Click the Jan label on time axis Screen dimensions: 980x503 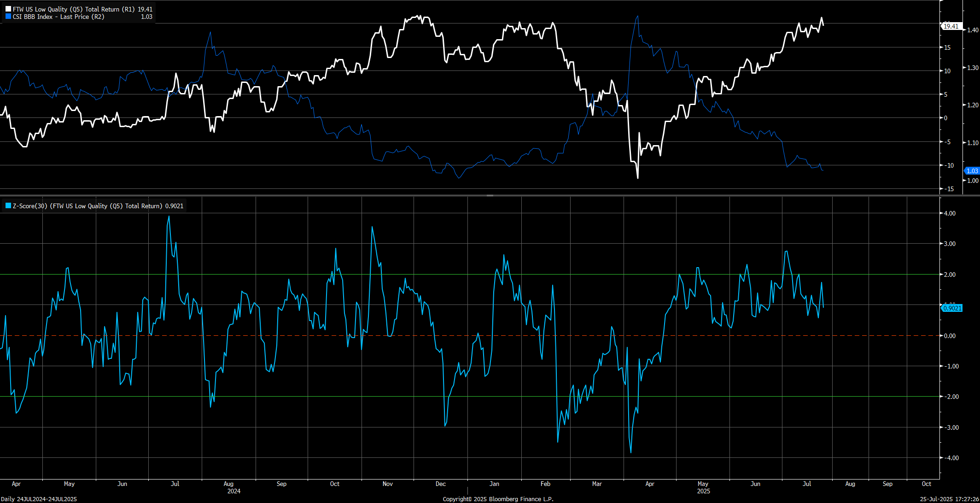click(x=494, y=484)
